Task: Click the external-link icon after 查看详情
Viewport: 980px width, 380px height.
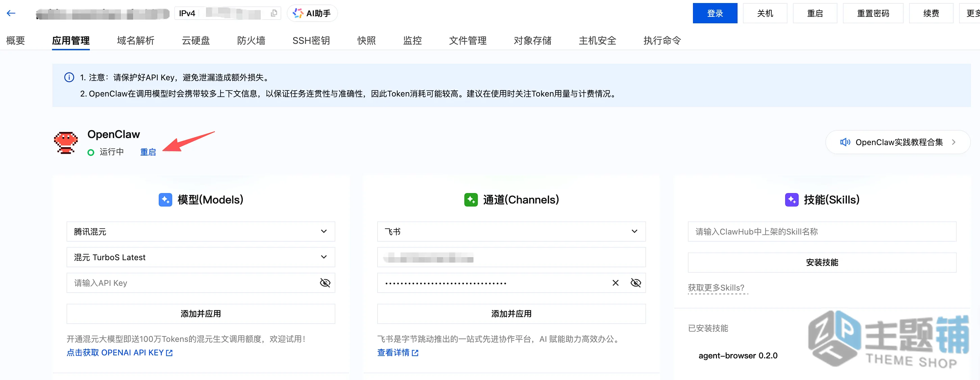Action: tap(415, 353)
